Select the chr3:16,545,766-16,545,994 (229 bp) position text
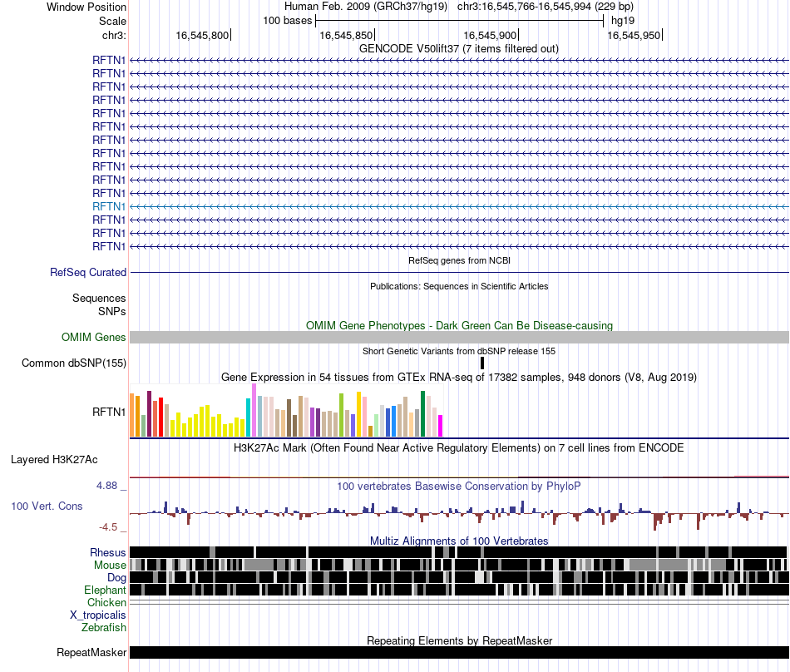The width and height of the screenshot is (790, 672). point(546,7)
